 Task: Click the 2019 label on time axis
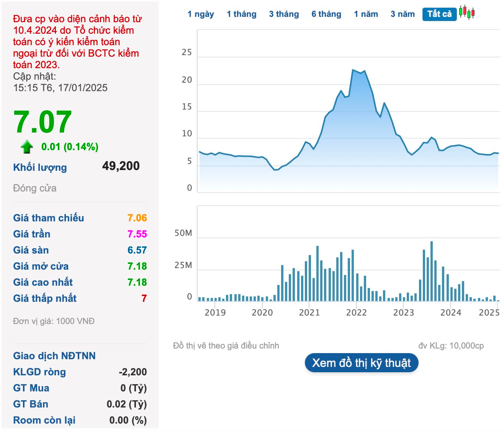pos(215,313)
